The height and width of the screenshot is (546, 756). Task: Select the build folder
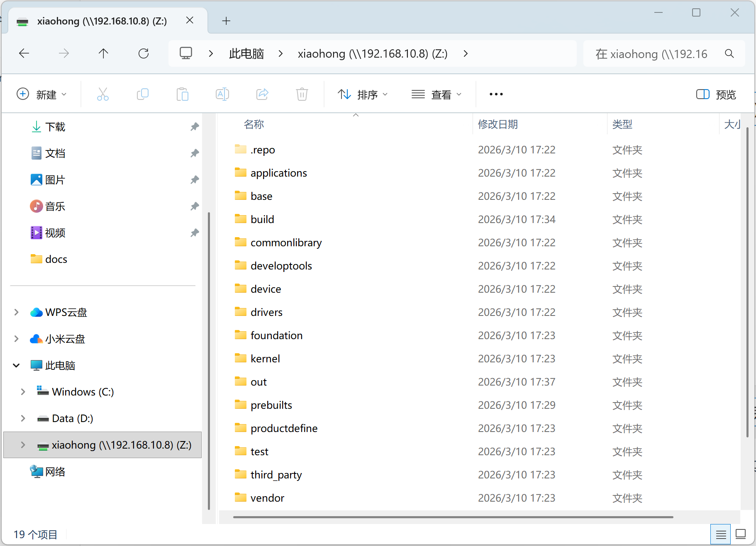[x=262, y=219]
